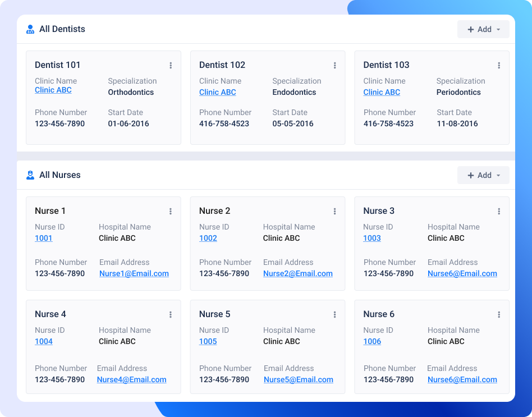Click the Dentist 101 card title

coord(58,65)
